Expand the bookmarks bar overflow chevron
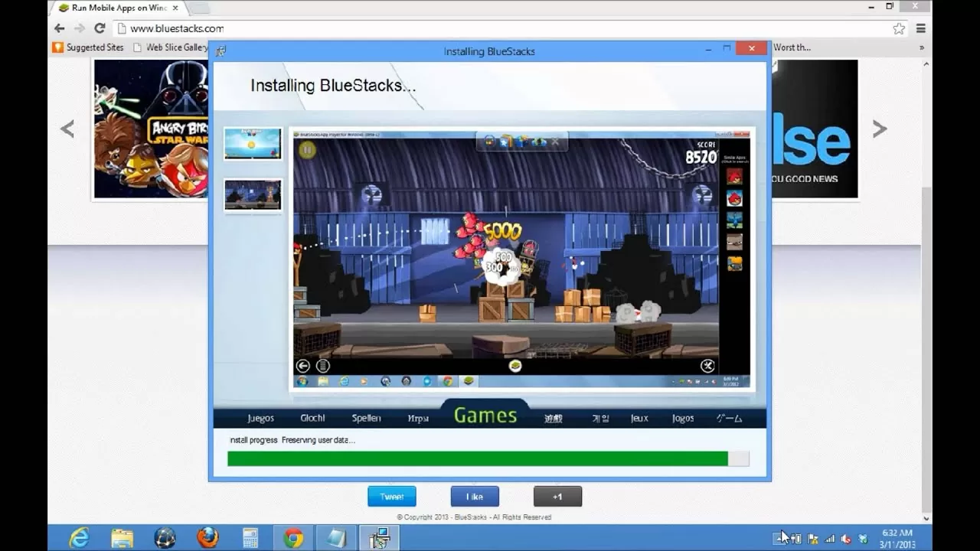Viewport: 980px width, 551px height. [x=921, y=47]
